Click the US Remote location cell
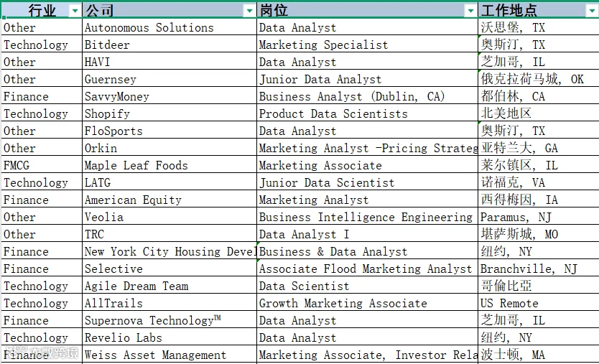 coord(539,303)
